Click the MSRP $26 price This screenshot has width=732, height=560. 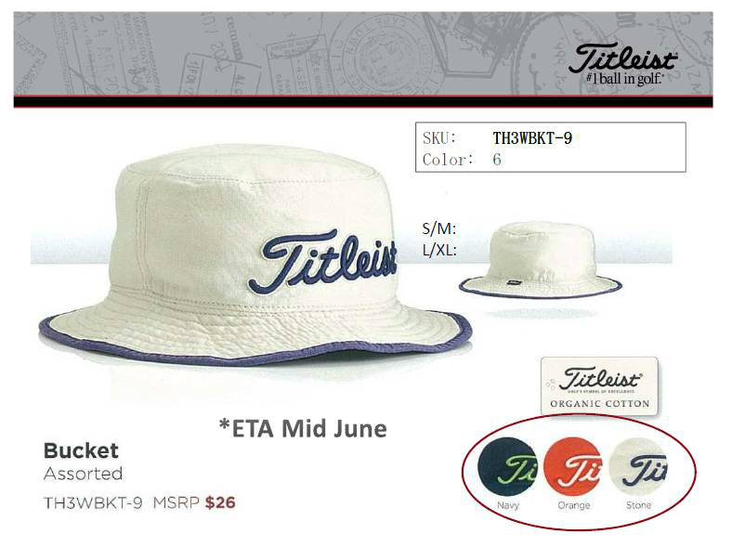pos(194,502)
